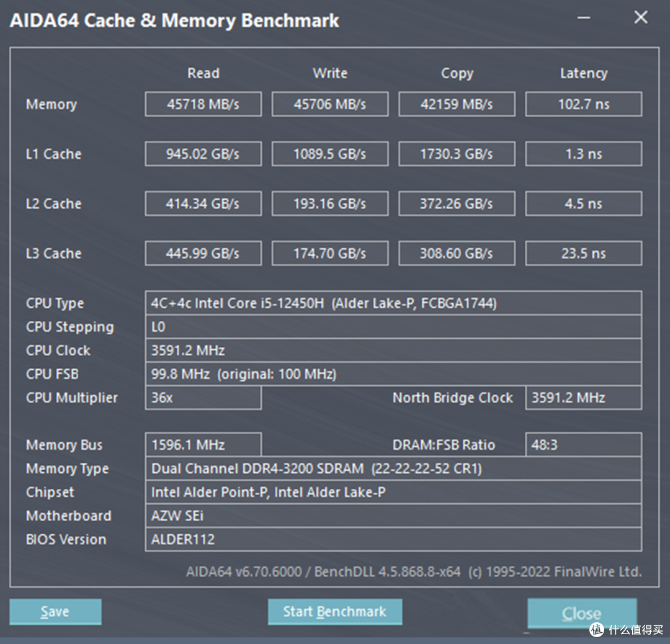Click the CPU Stepping field L0
Image resolution: width=670 pixels, height=644 pixels.
pyautogui.click(x=393, y=327)
